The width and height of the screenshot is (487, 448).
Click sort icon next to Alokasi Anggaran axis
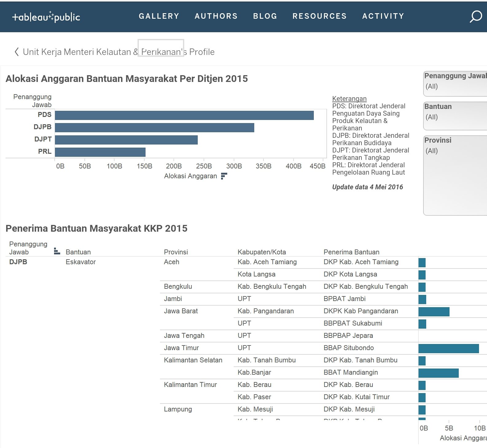pos(224,176)
